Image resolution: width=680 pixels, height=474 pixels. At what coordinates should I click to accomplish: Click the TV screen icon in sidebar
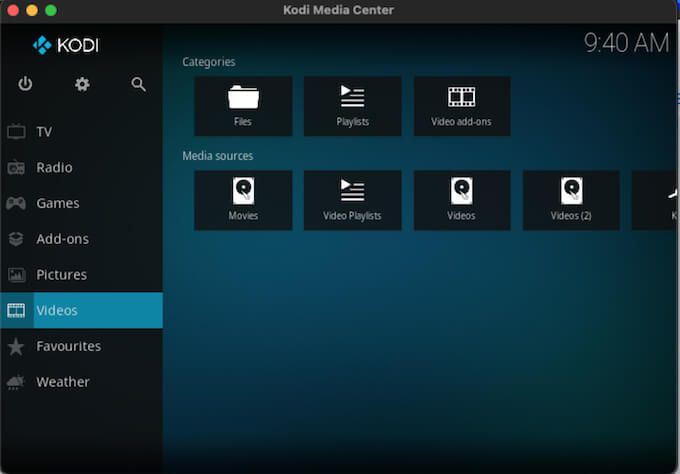coord(16,131)
